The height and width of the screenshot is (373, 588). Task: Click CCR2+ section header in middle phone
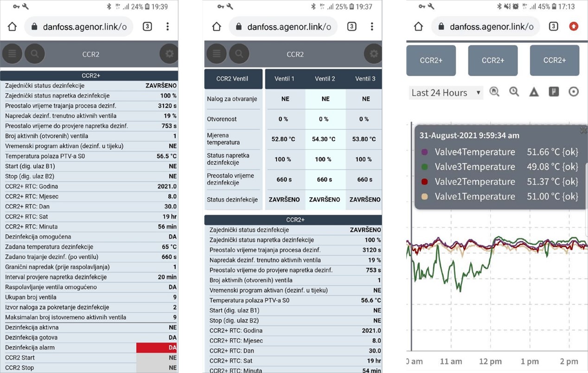293,220
